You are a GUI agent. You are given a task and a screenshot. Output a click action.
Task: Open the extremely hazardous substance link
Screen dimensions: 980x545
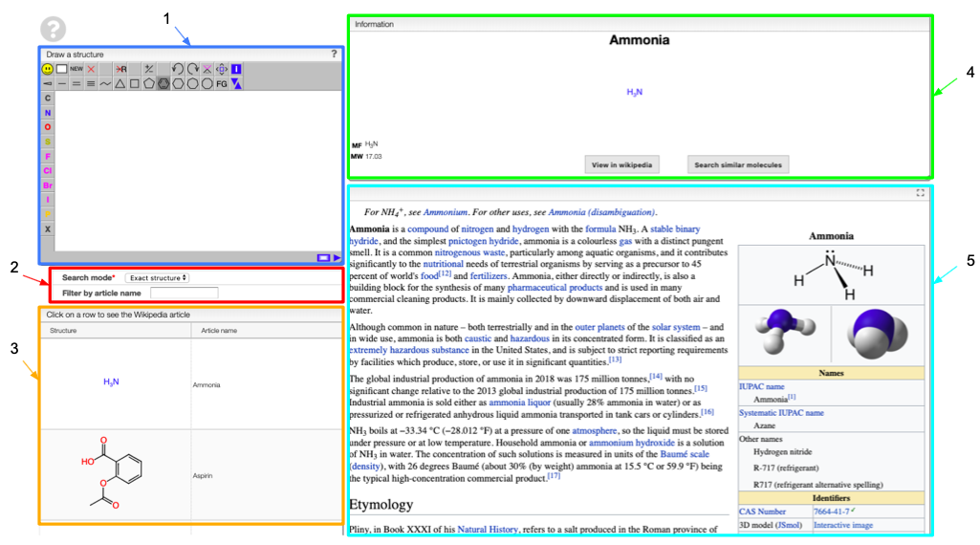click(x=409, y=350)
